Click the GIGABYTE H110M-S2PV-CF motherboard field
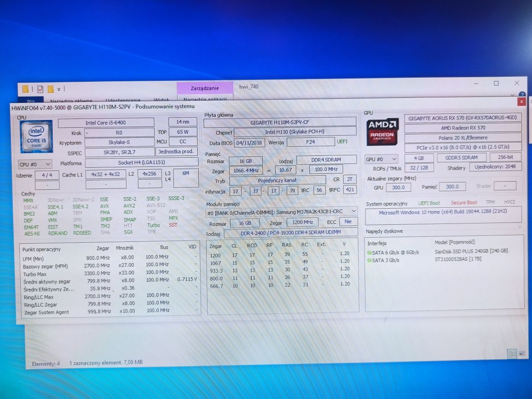This screenshot has height=399, width=532. click(280, 122)
